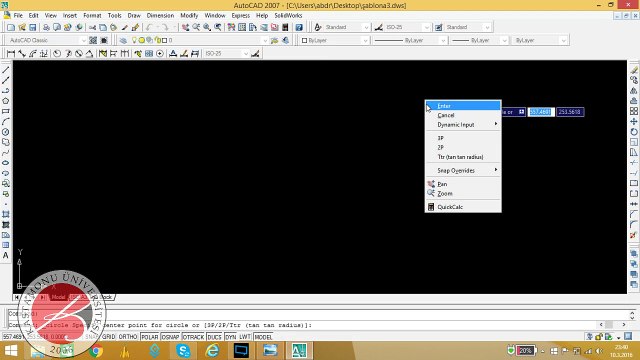The image size is (640, 360).
Task: Open the AutoCAD Classic workspace dropdown
Action: click(x=83, y=40)
